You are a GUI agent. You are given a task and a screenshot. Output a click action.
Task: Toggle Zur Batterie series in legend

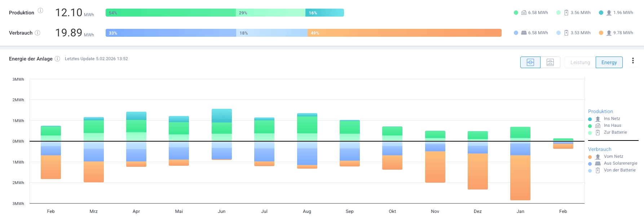615,132
